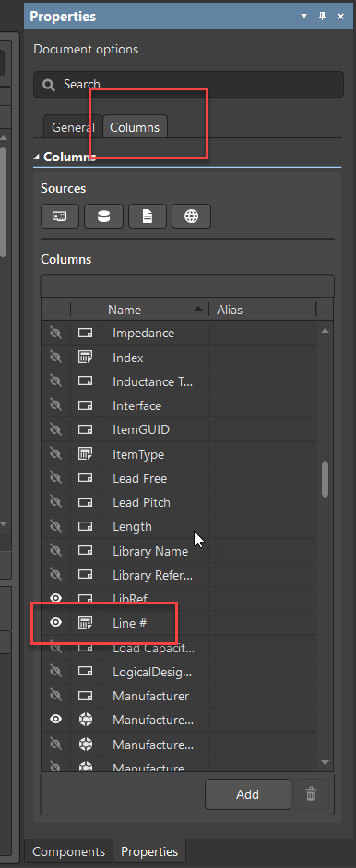Show the Index column via eye icon

(55, 357)
